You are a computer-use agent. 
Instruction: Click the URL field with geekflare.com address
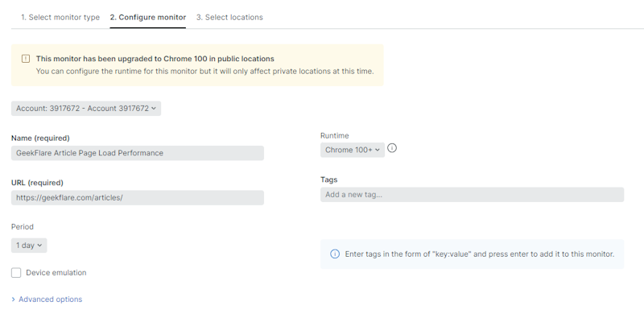click(137, 197)
